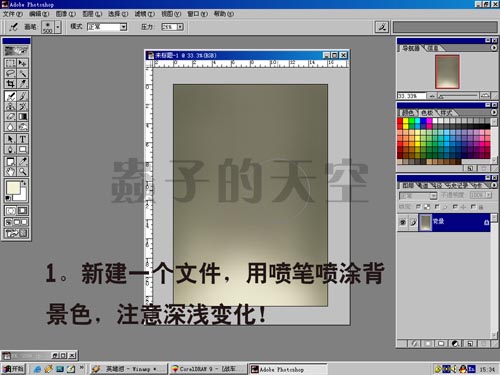Select the Crop tool in toolbox

(x=10, y=84)
